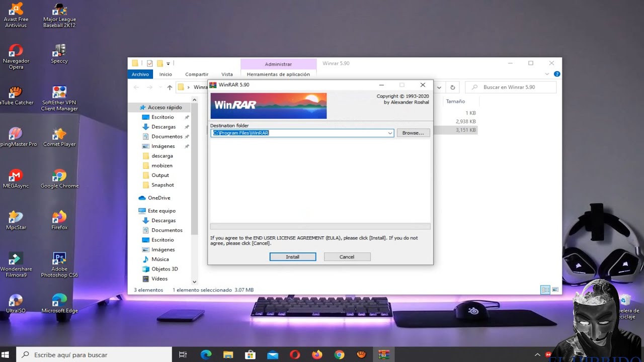The height and width of the screenshot is (362, 644).
Task: Click navigation pane scroll down arrow
Action: click(x=195, y=282)
